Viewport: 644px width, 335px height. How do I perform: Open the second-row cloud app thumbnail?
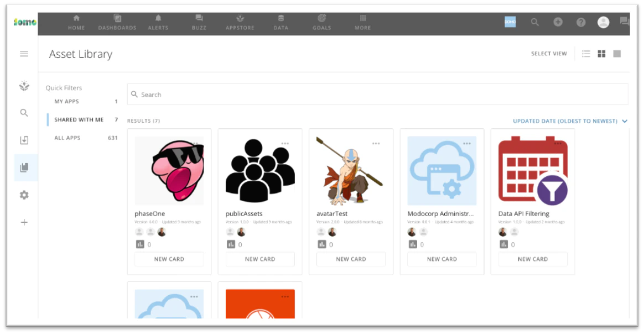pyautogui.click(x=169, y=304)
